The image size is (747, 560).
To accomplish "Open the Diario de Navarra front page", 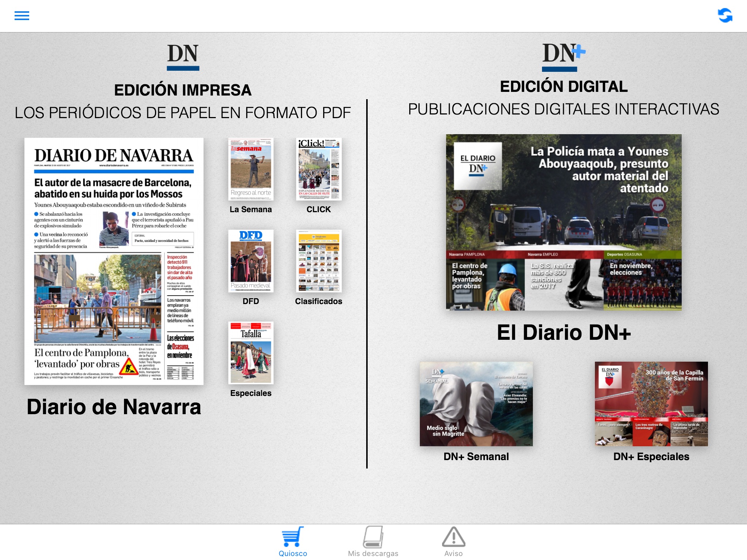I will point(114,261).
